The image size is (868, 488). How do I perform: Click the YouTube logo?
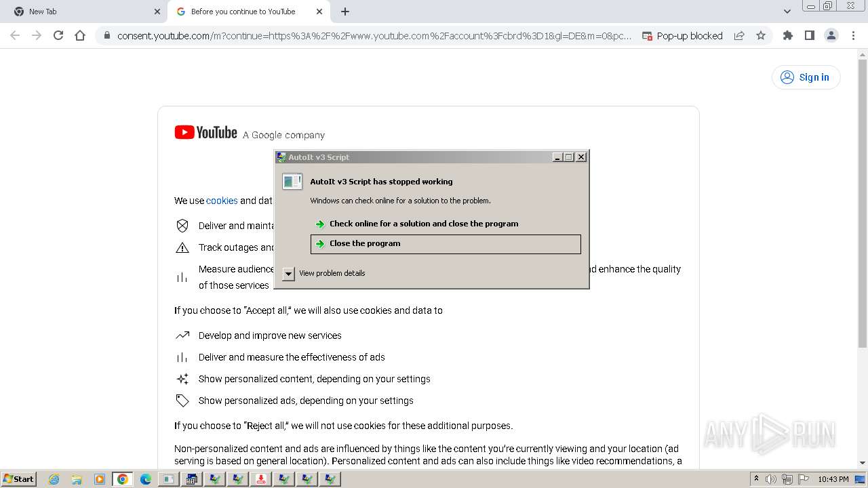point(205,133)
